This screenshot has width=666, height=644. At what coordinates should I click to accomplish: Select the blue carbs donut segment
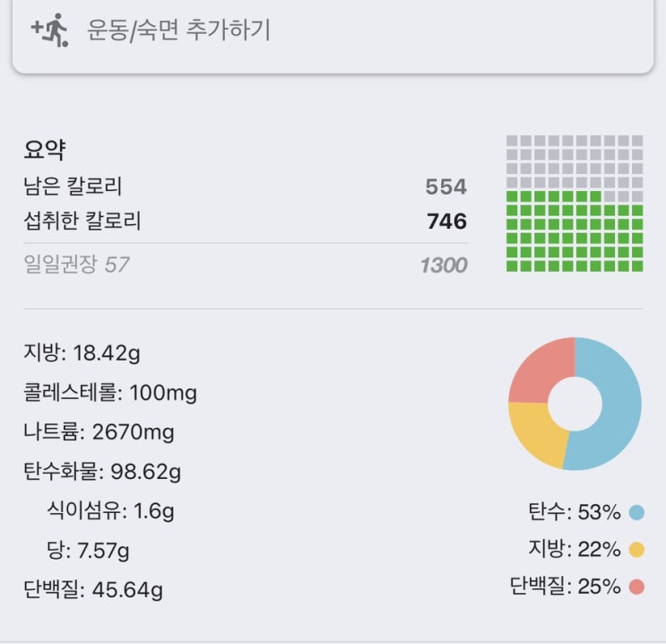point(616,404)
